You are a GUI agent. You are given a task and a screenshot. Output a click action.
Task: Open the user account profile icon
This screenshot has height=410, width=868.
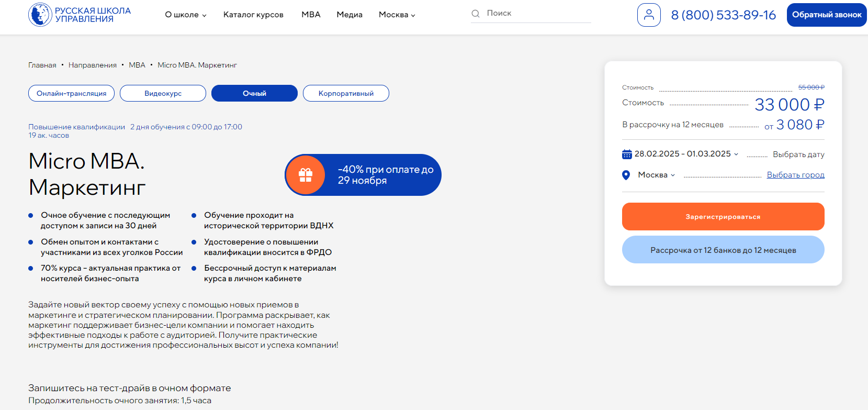point(649,15)
